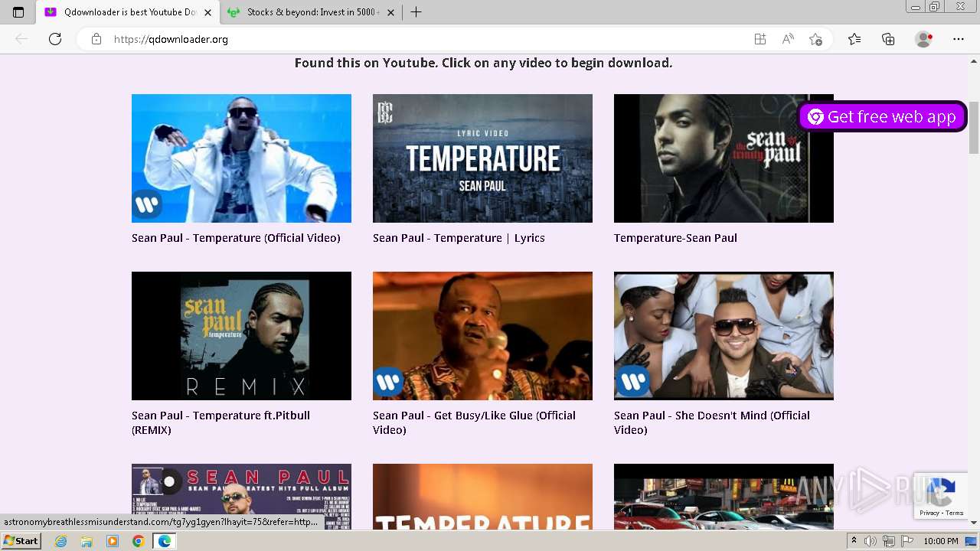The image size is (980, 551).
Task: Toggle Read aloud icon in address bar
Action: coord(788,39)
